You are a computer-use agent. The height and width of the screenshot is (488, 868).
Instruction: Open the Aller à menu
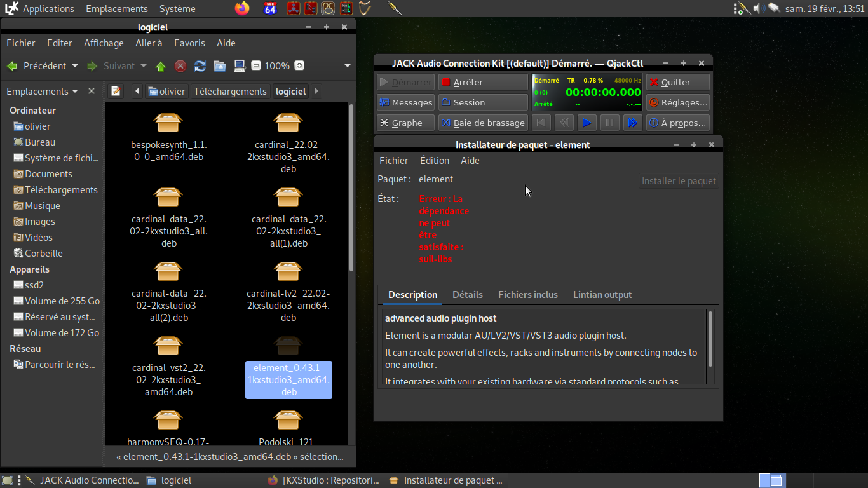pyautogui.click(x=149, y=43)
